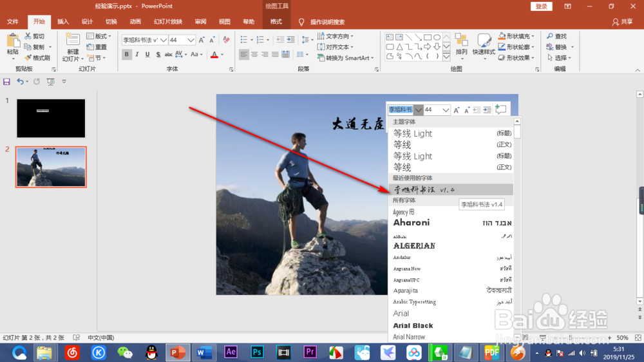Open Word from the taskbar
Image resolution: width=644 pixels, height=362 pixels.
[204, 352]
